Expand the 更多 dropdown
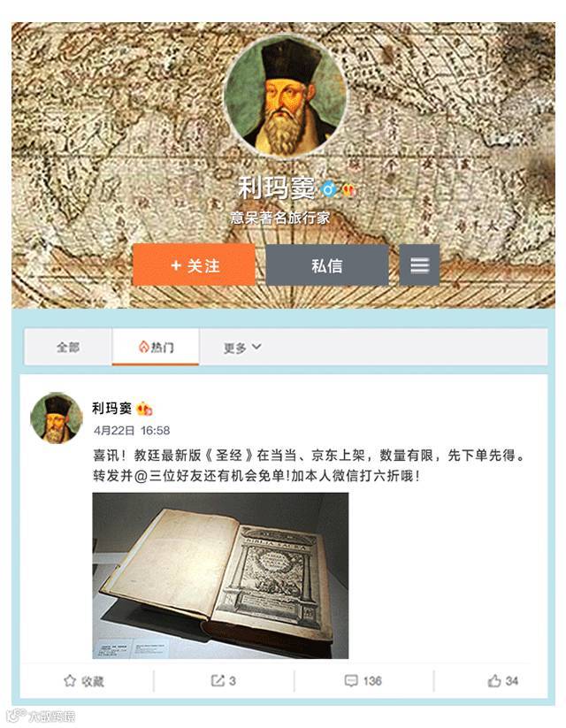Viewport: 566px width, 728px height. 242,348
